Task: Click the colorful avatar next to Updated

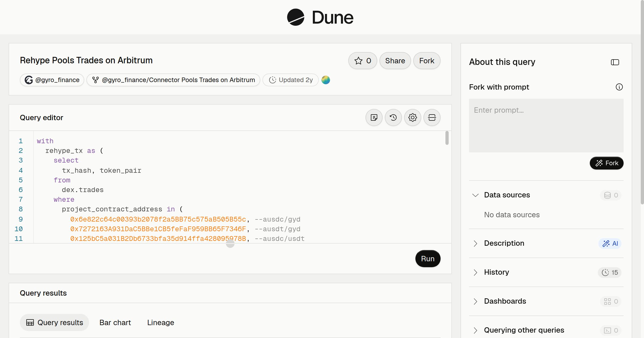Action: coord(326,80)
